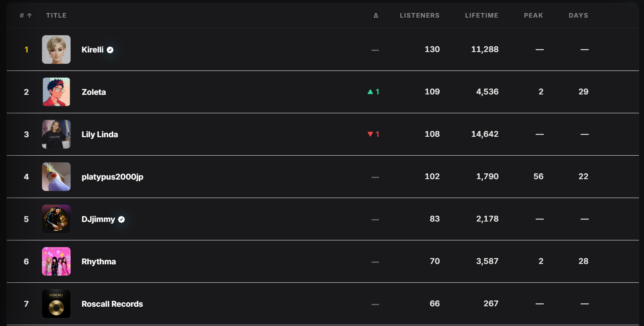
Task: Sort by rank number column header
Action: (x=26, y=16)
